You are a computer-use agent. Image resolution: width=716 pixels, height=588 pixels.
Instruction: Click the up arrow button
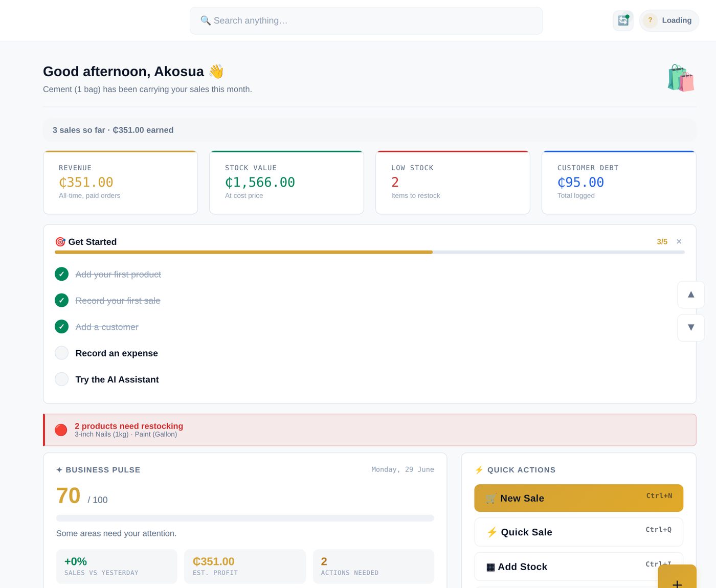click(691, 295)
